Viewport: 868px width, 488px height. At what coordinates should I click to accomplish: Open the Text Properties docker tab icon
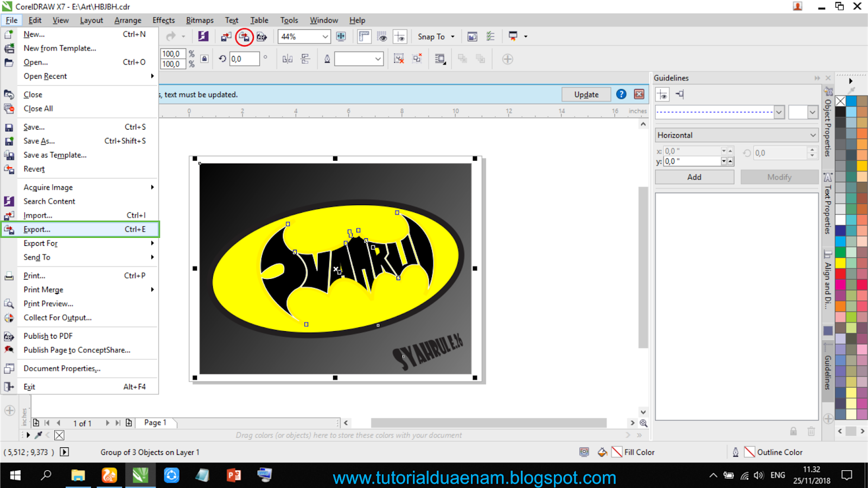pyautogui.click(x=828, y=177)
